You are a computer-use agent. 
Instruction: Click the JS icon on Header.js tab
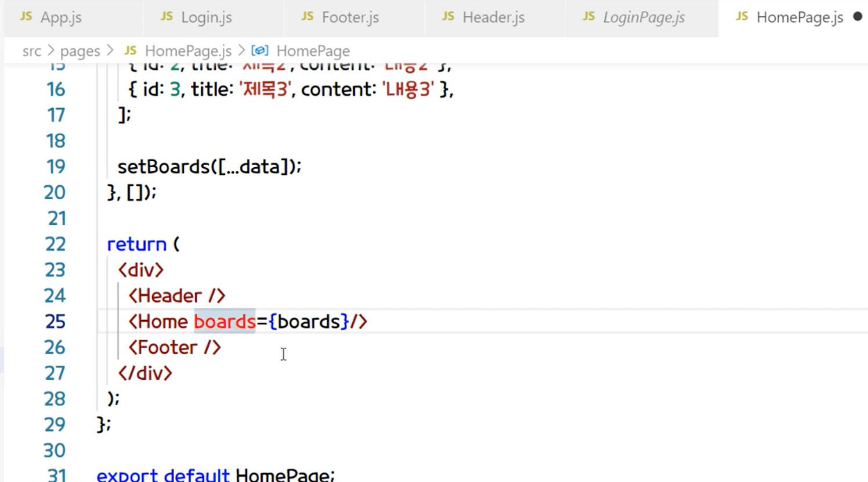[448, 16]
